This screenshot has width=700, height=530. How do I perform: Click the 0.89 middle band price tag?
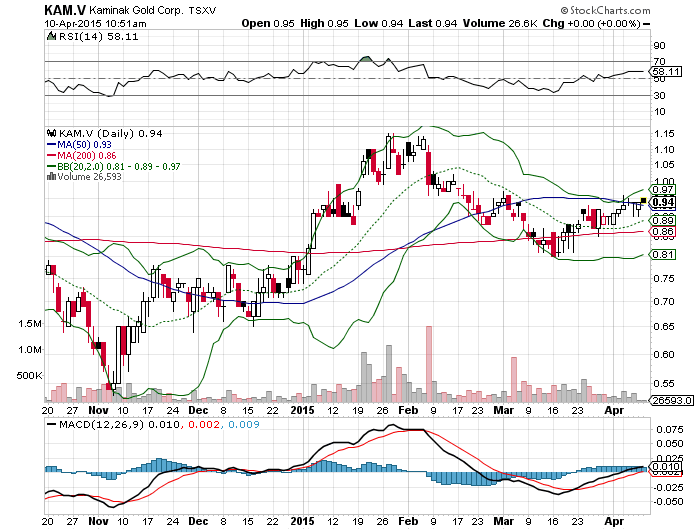point(662,221)
